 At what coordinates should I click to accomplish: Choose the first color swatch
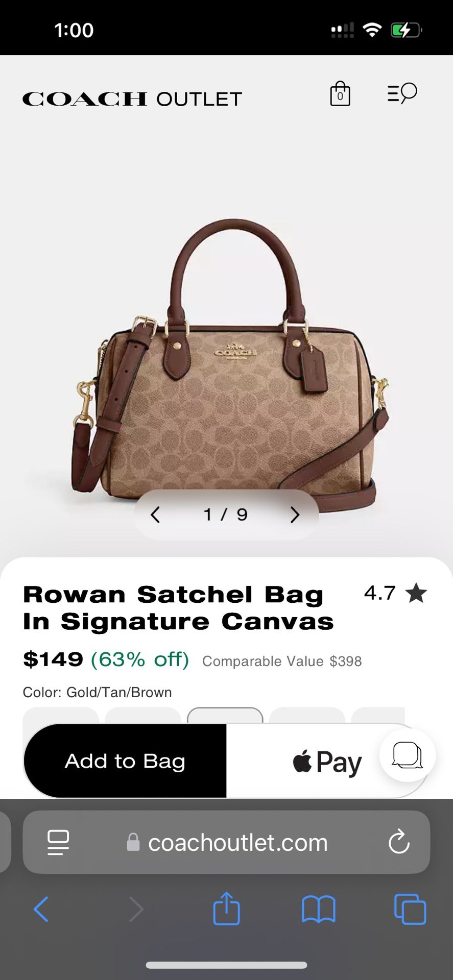61,715
